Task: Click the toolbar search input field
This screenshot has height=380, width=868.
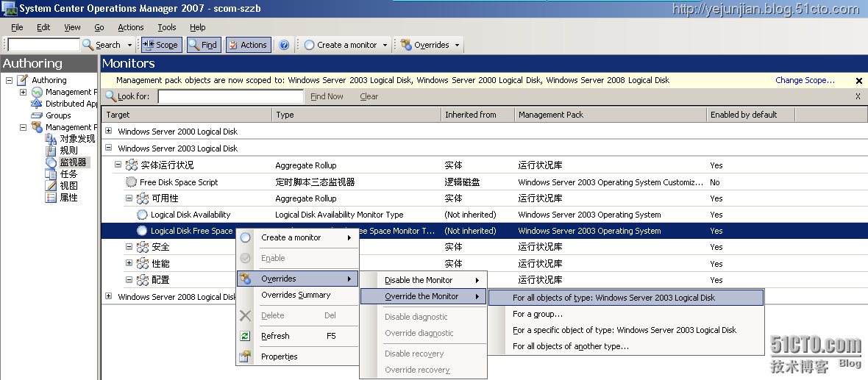Action: 43,45
